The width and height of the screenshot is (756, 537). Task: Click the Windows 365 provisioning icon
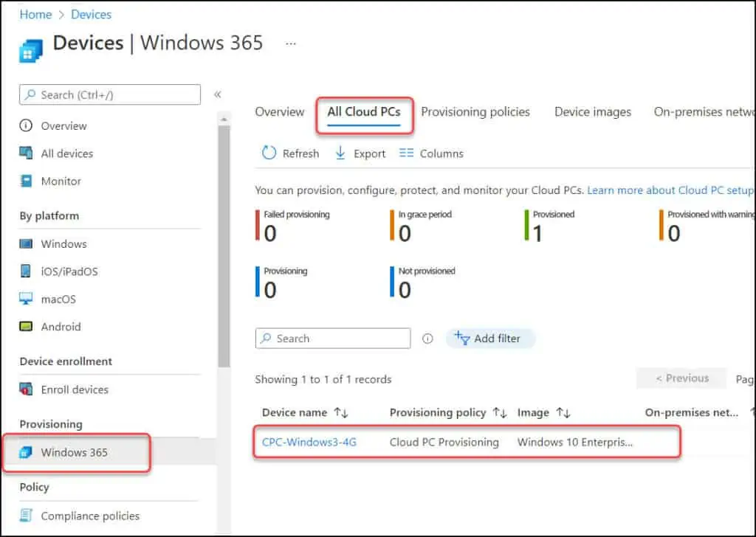click(26, 452)
